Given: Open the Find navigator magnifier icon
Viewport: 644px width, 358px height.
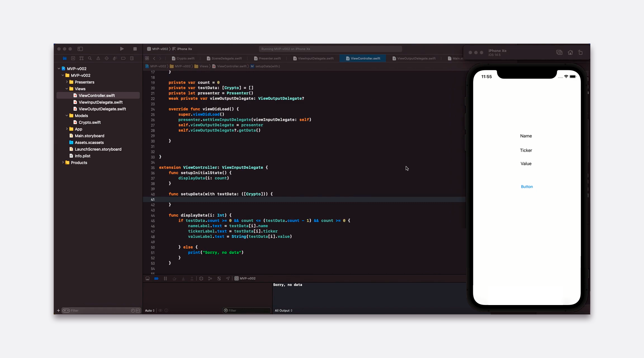Looking at the screenshot, I should 90,58.
